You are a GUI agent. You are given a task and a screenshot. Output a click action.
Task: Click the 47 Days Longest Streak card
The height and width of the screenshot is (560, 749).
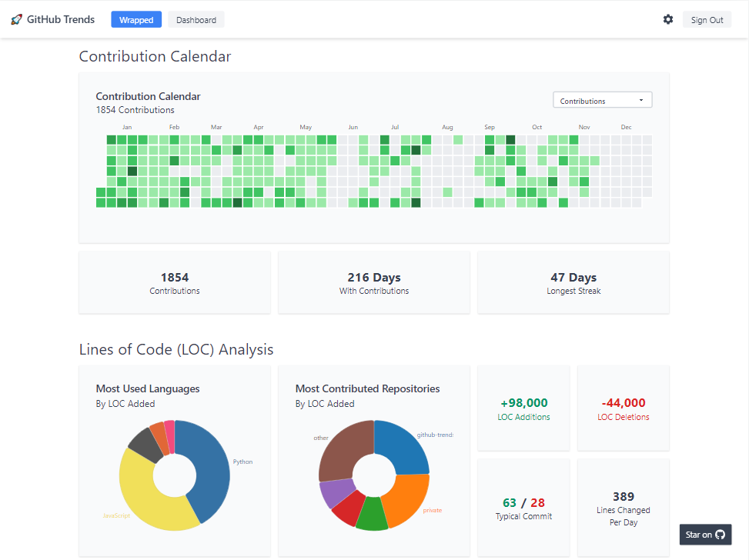pyautogui.click(x=573, y=282)
